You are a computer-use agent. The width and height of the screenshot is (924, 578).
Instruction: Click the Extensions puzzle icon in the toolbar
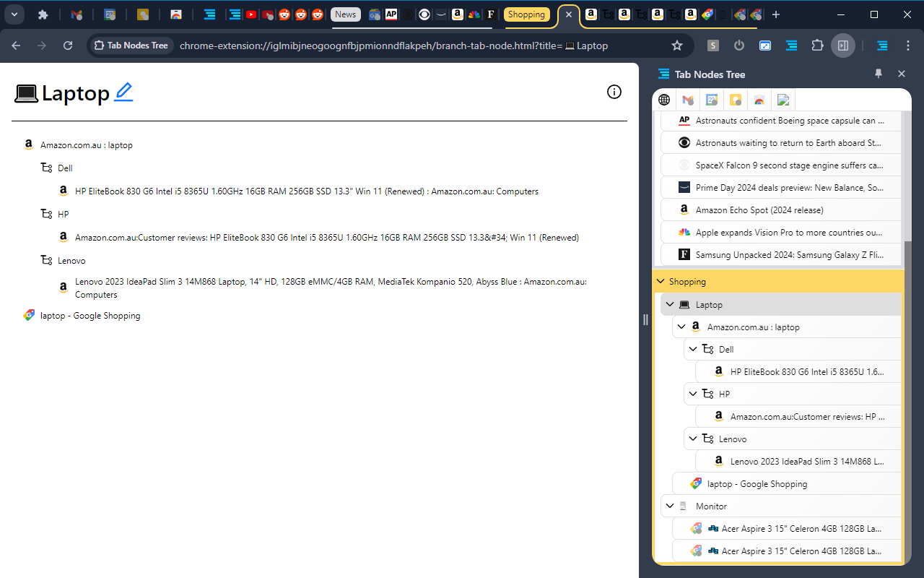(817, 46)
